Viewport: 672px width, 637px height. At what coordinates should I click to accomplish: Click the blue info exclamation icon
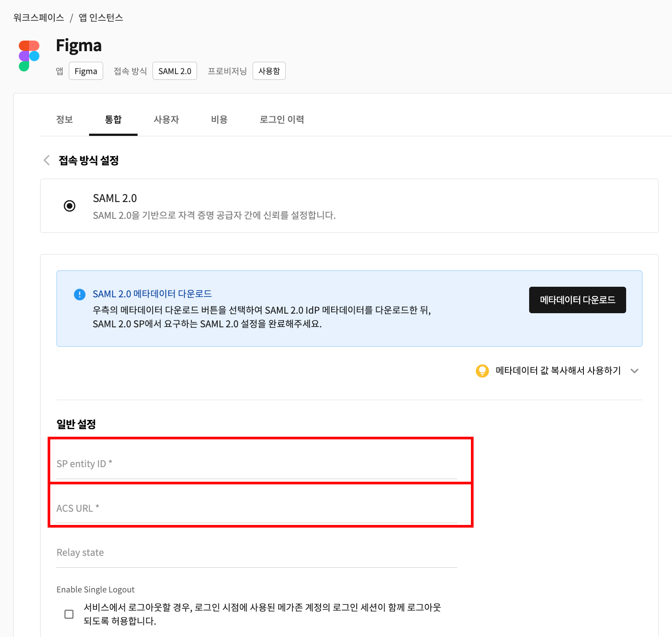(x=79, y=295)
